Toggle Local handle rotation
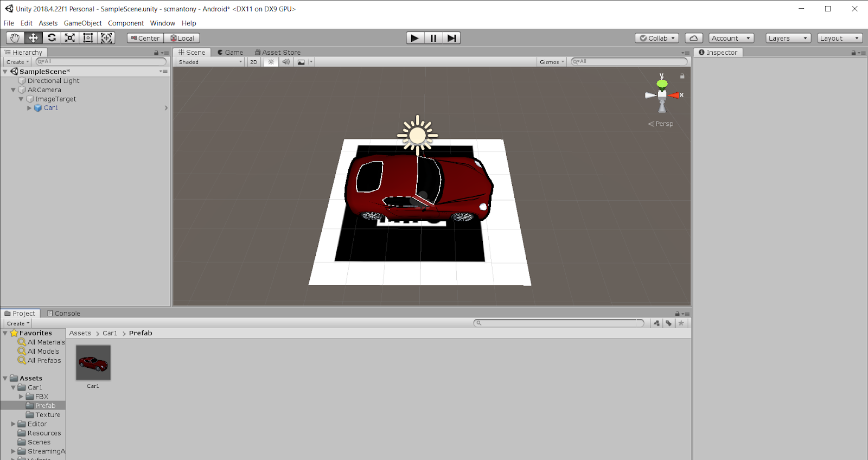 point(182,38)
